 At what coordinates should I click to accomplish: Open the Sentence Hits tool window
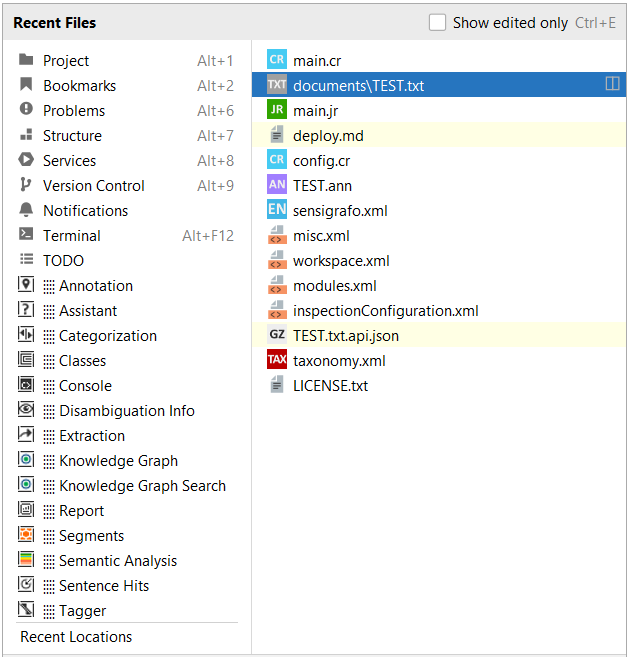(x=104, y=586)
